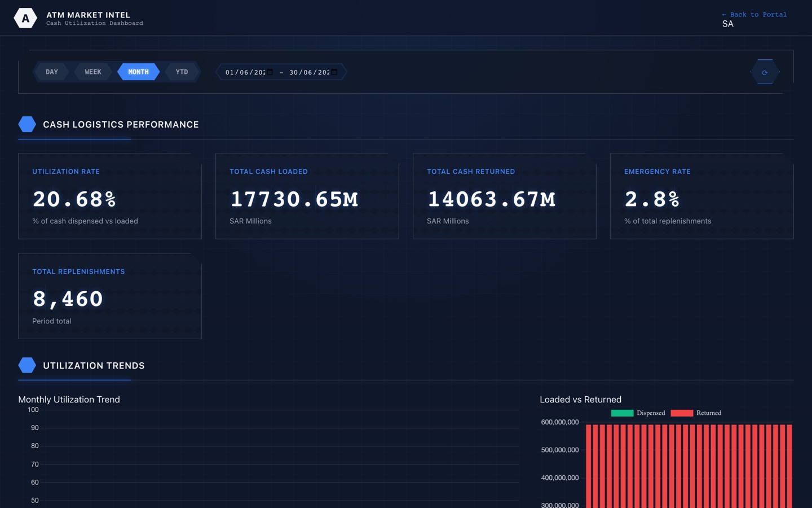812x508 pixels.
Task: Click the Utilization Rate 20.68% value
Action: tap(74, 199)
